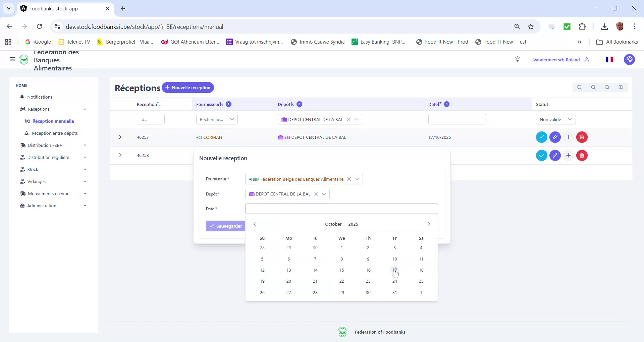Open the Easy Banking BNP bookmark
644x342 pixels.
pos(378,42)
